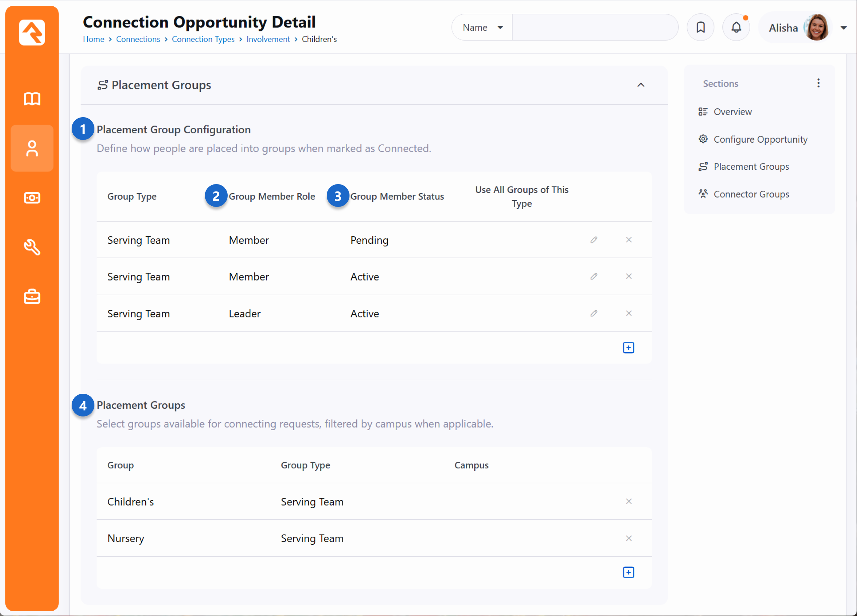The image size is (857, 616).
Task: Remove the Nursery placement group
Action: tap(628, 538)
